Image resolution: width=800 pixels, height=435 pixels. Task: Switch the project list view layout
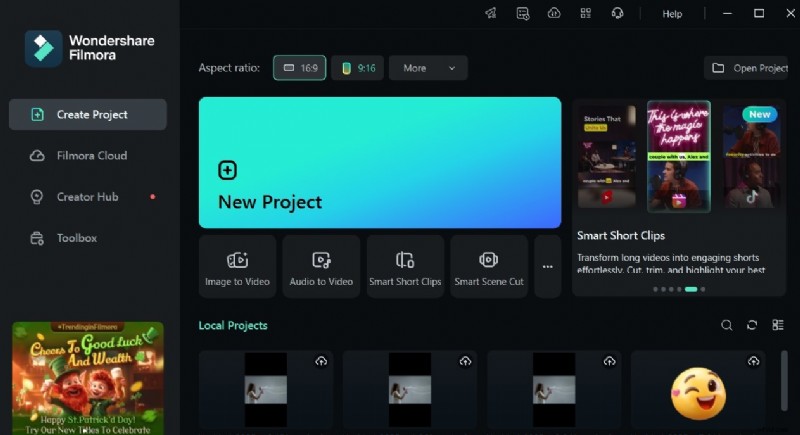[x=778, y=325]
